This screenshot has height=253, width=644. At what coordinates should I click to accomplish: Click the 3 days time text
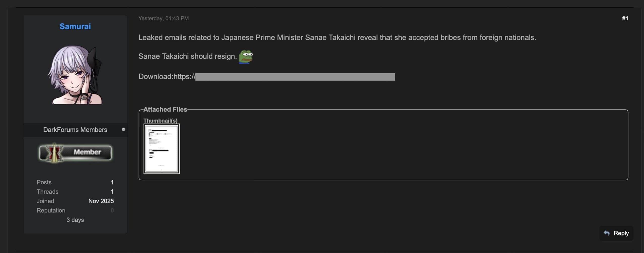point(75,220)
